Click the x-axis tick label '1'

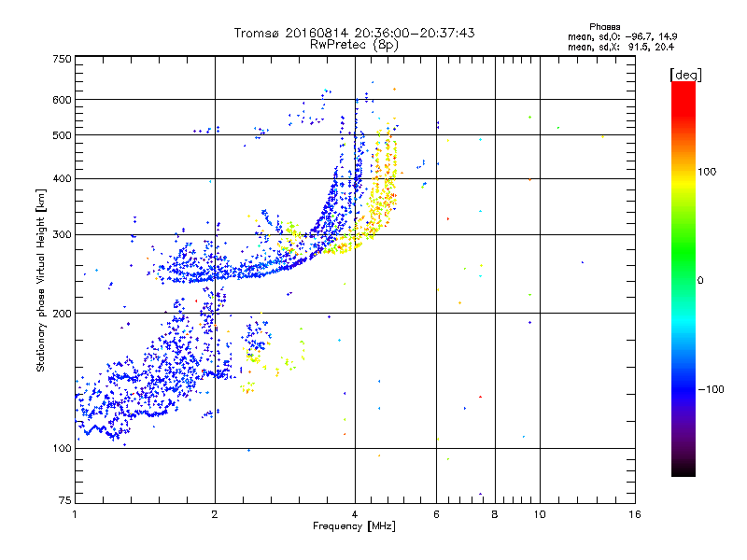[x=75, y=514]
